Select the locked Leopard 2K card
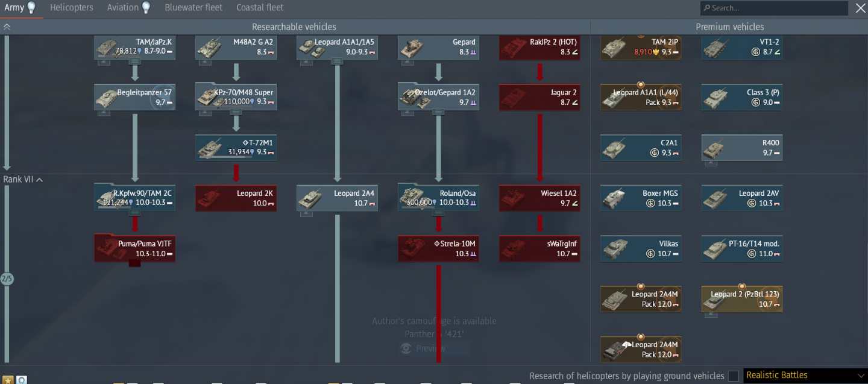This screenshot has height=384, width=868. pos(236,198)
